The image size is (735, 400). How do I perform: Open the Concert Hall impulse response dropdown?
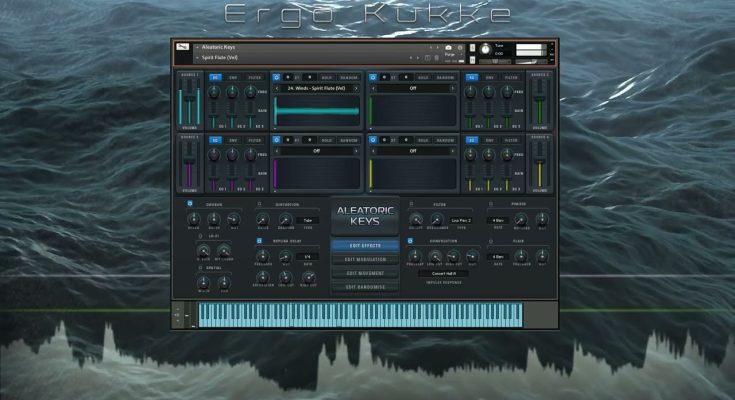(446, 273)
